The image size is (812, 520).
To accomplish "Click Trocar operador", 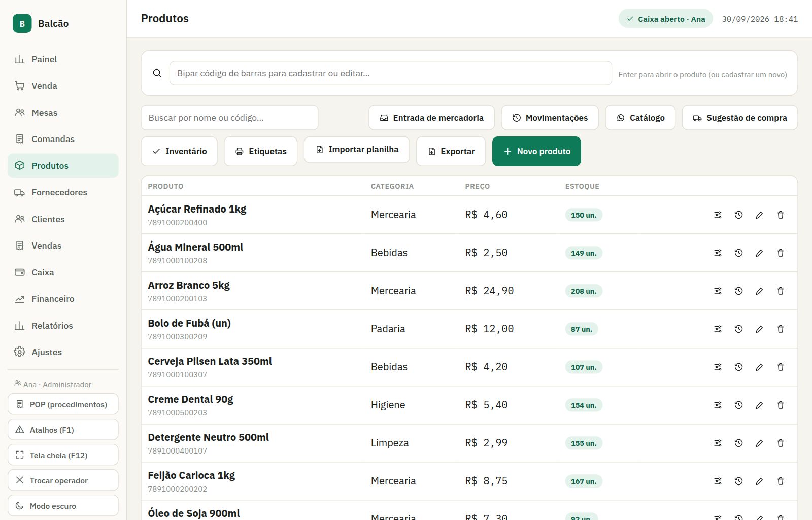I will click(63, 480).
